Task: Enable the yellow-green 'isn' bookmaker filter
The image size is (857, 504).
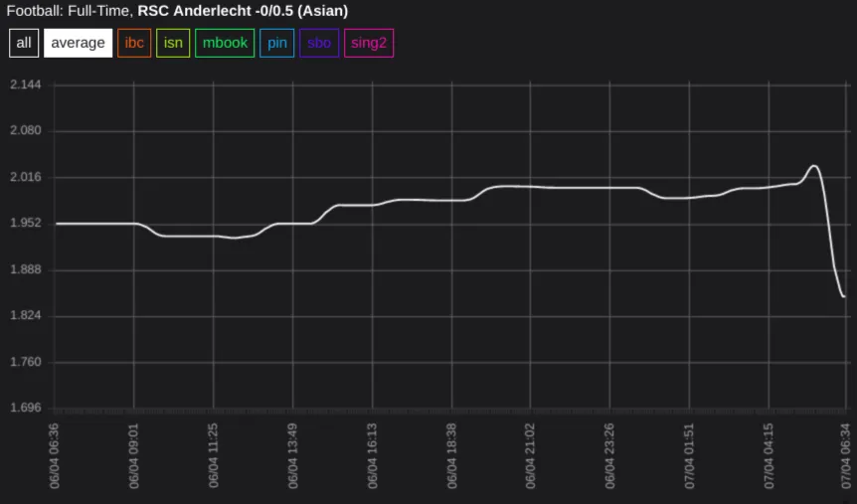Action: tap(173, 43)
